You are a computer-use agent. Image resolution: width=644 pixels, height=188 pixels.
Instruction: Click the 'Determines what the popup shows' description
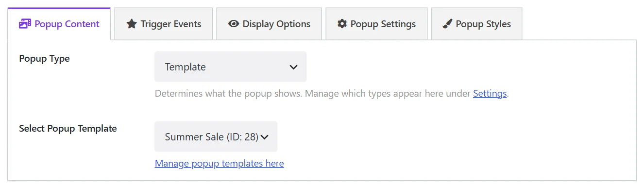[331, 93]
